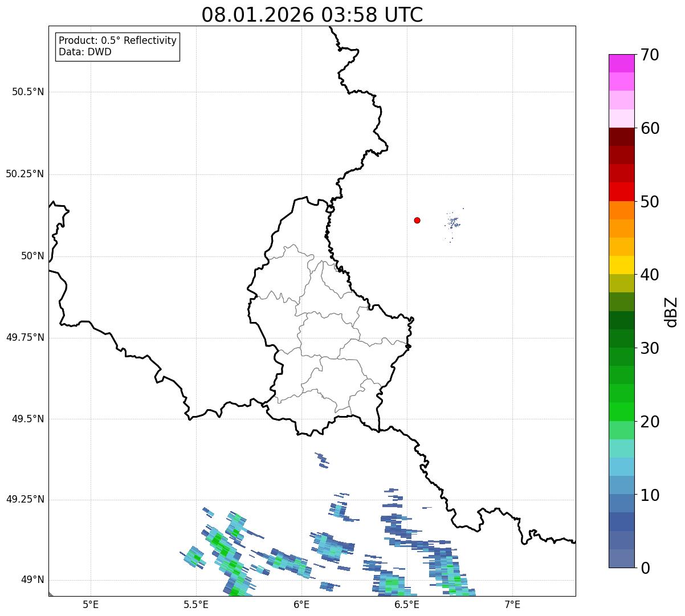The image size is (685, 616).
Task: Click the '50°N' latitude label
Action: coord(32,256)
